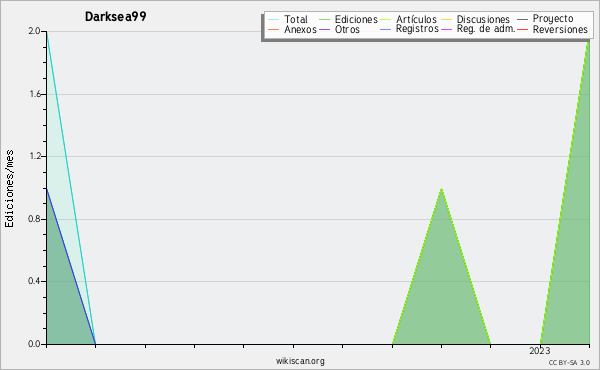This screenshot has height=370, width=600.
Task: Click the 1.2 y-axis value
Action: coord(34,156)
